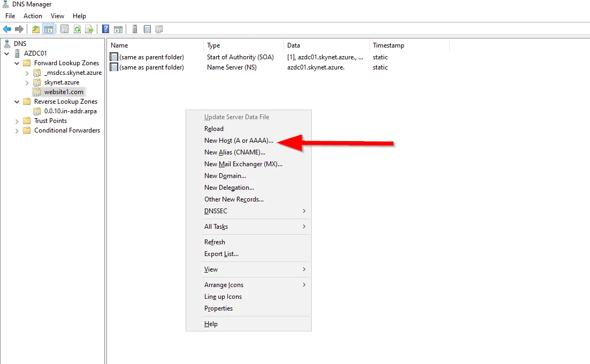The height and width of the screenshot is (364, 590).
Task: Select website1.com zone in tree
Action: (64, 92)
